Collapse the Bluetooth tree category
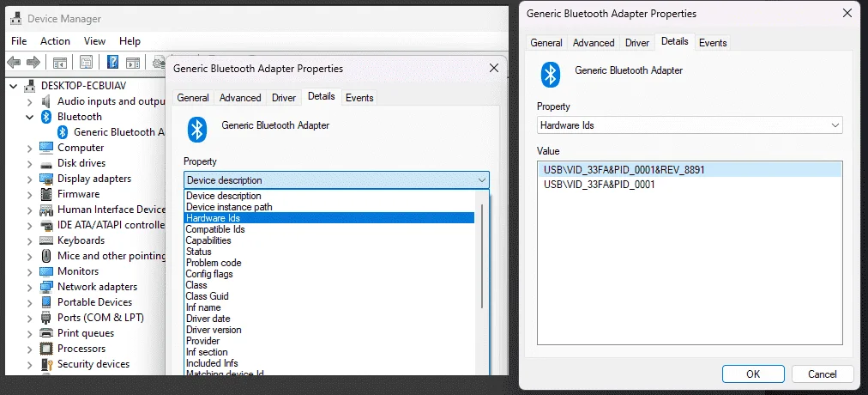This screenshot has height=395, width=868. [x=29, y=117]
